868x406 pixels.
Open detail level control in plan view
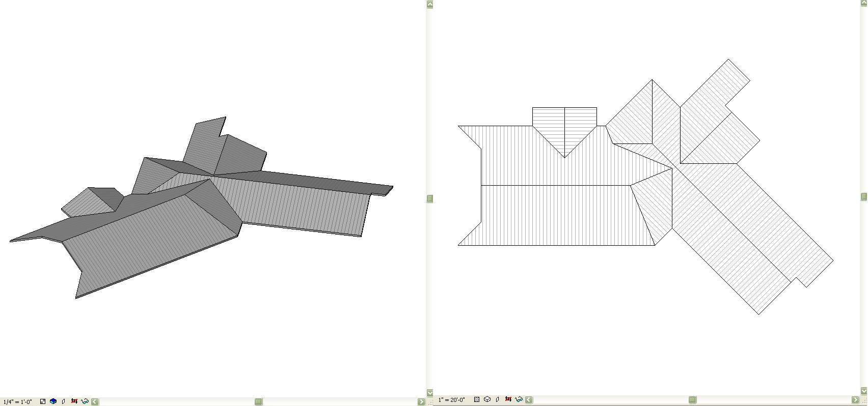pos(477,399)
